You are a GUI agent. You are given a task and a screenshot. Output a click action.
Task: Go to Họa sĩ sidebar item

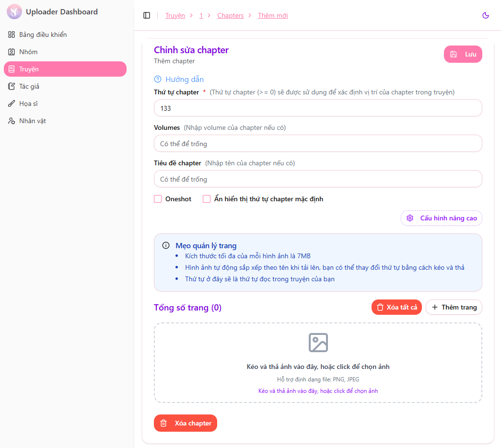click(x=28, y=103)
